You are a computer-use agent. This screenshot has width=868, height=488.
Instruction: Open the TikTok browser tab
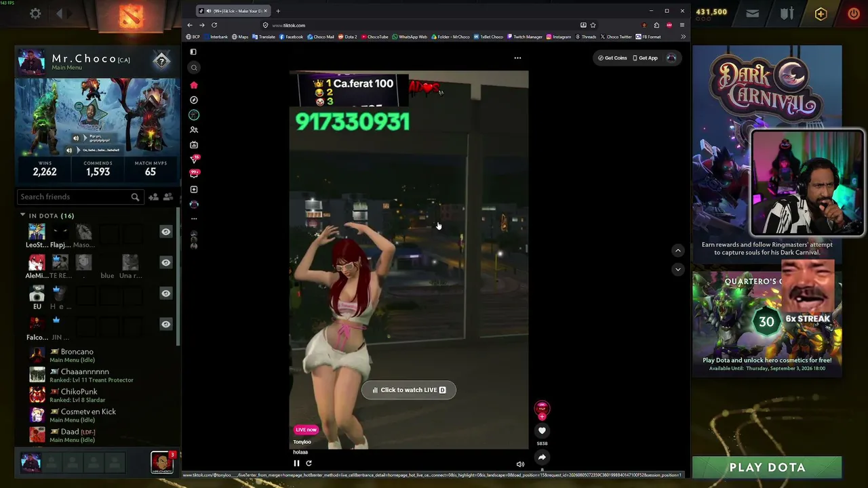click(x=234, y=11)
